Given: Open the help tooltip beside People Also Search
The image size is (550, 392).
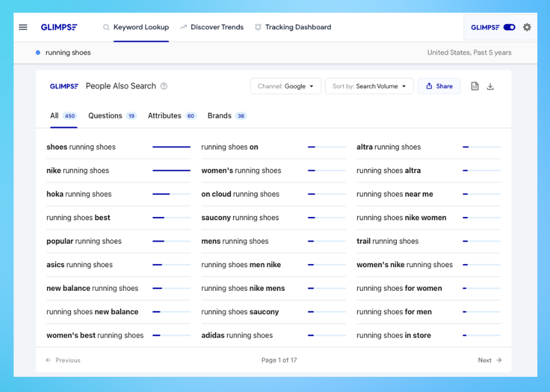Looking at the screenshot, I should pos(164,86).
